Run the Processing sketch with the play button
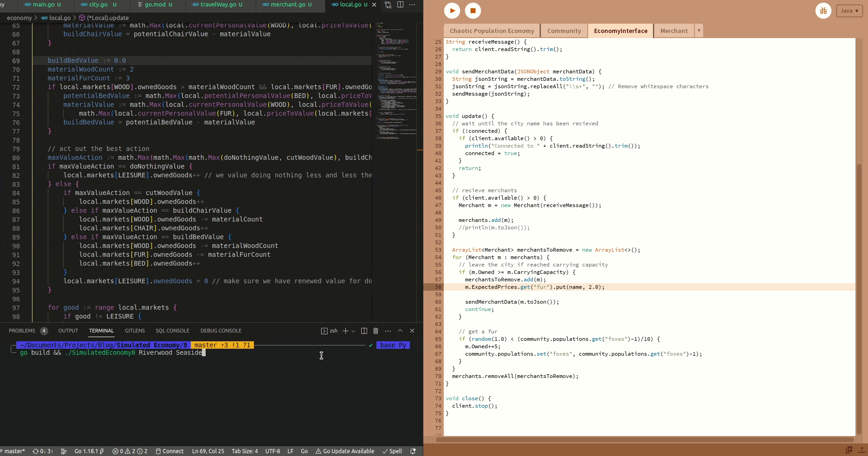The width and height of the screenshot is (868, 456). pyautogui.click(x=452, y=11)
